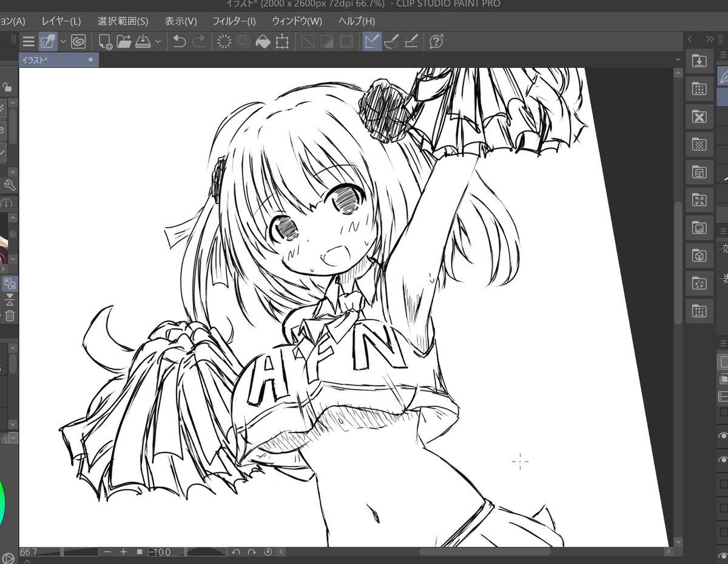Click the scroll-left arrow of canvas scrollbar
This screenshot has height=564, width=728.
281,552
